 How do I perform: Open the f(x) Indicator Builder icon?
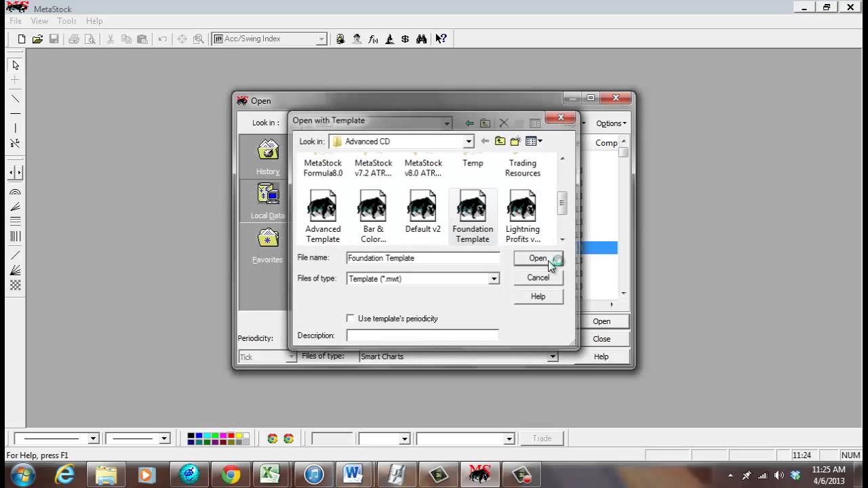[x=373, y=39]
